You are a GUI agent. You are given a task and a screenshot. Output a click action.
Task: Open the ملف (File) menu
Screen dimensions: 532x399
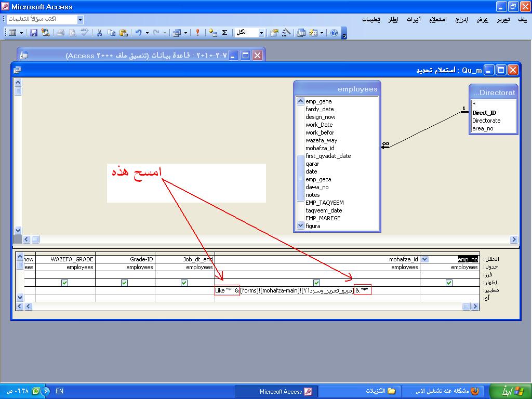click(523, 20)
